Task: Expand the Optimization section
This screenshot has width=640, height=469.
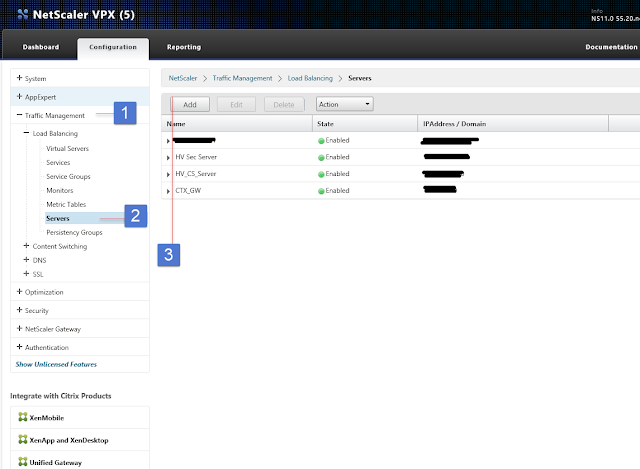Action: click(19, 291)
